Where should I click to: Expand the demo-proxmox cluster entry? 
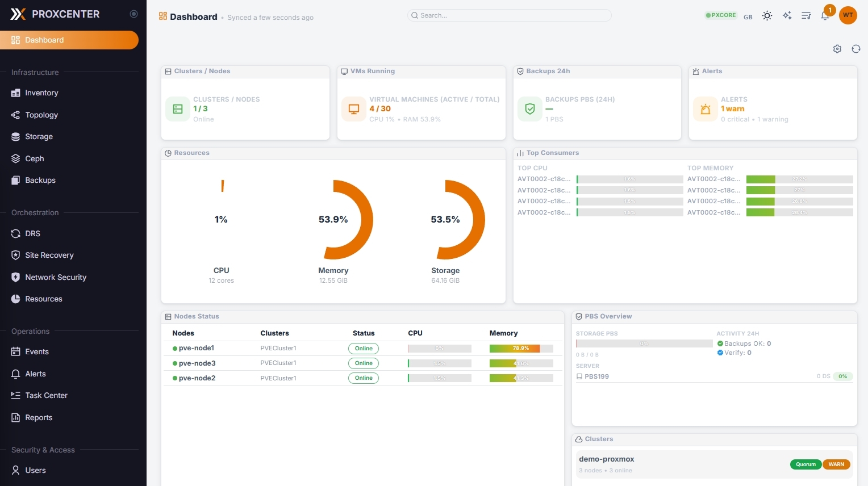coord(607,459)
